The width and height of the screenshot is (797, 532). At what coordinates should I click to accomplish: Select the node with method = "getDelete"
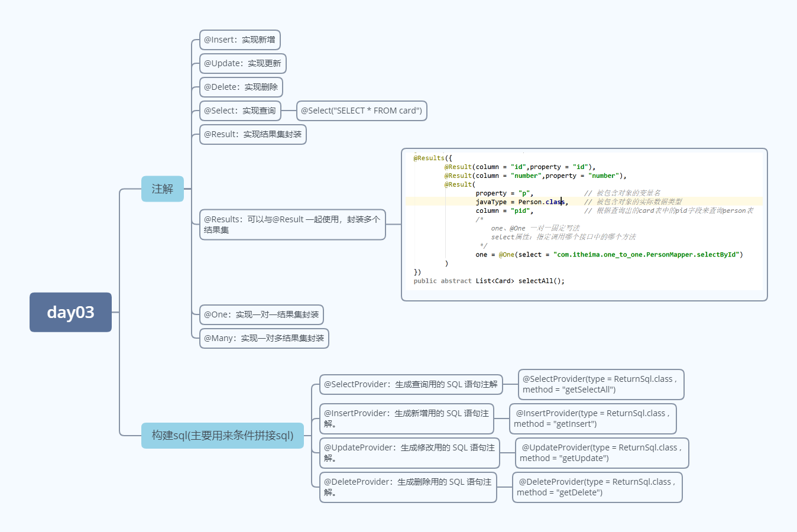click(597, 487)
